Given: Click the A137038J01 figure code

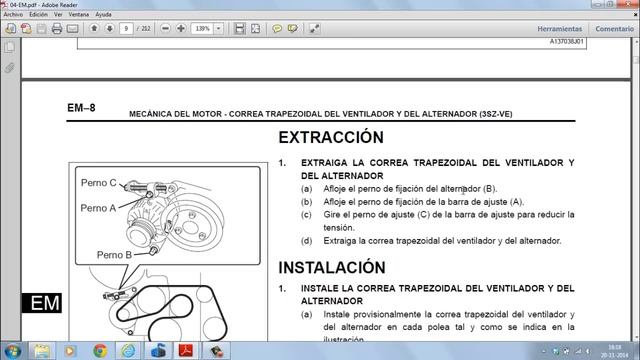Looking at the screenshot, I should (x=567, y=42).
